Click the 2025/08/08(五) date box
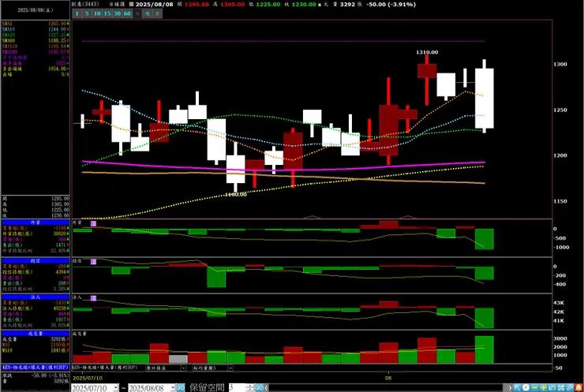Image resolution: width=584 pixels, height=392 pixels. click(36, 10)
